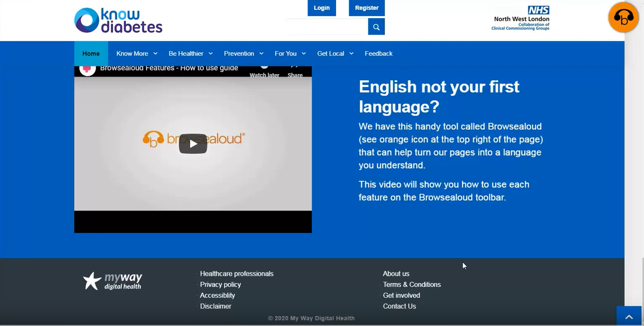
Task: Open the Privacy policy link
Action: [220, 285]
